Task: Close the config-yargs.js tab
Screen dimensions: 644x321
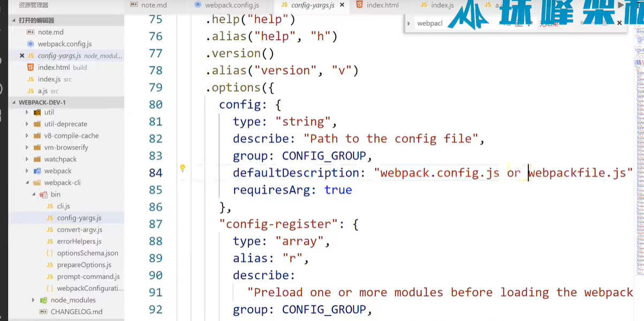Action: (342, 5)
